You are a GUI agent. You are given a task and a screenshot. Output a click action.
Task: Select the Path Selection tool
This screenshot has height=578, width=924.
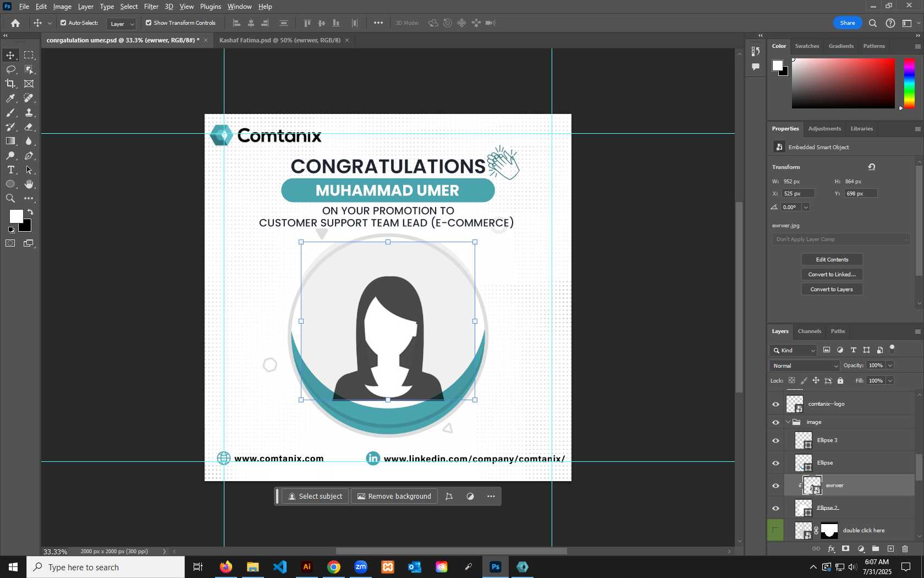(x=29, y=170)
